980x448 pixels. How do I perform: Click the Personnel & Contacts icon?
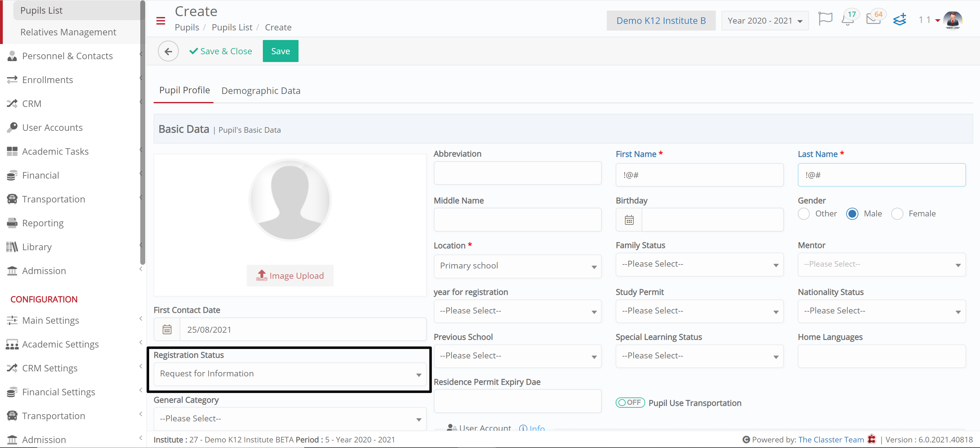point(12,56)
